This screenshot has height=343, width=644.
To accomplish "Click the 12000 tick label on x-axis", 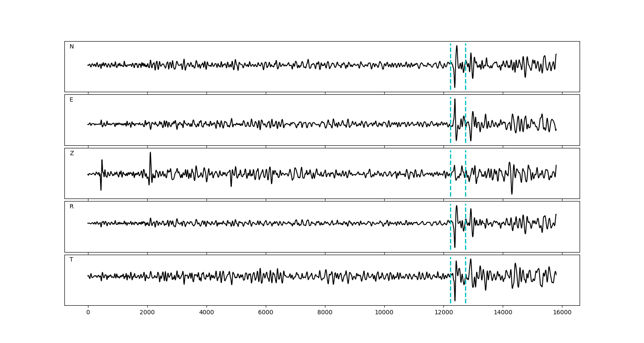I will (444, 313).
